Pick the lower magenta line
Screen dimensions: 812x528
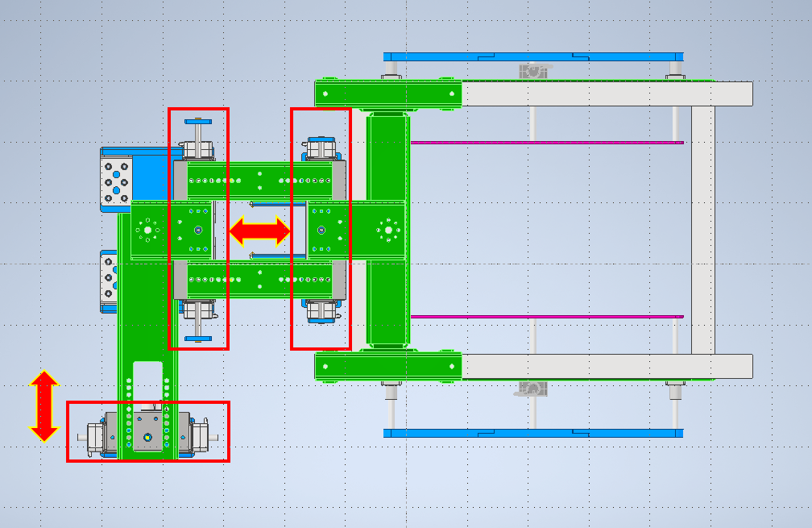tap(547, 317)
